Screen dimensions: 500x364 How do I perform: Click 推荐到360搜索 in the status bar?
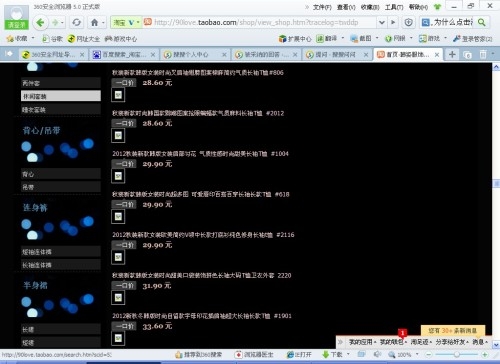[x=199, y=354]
